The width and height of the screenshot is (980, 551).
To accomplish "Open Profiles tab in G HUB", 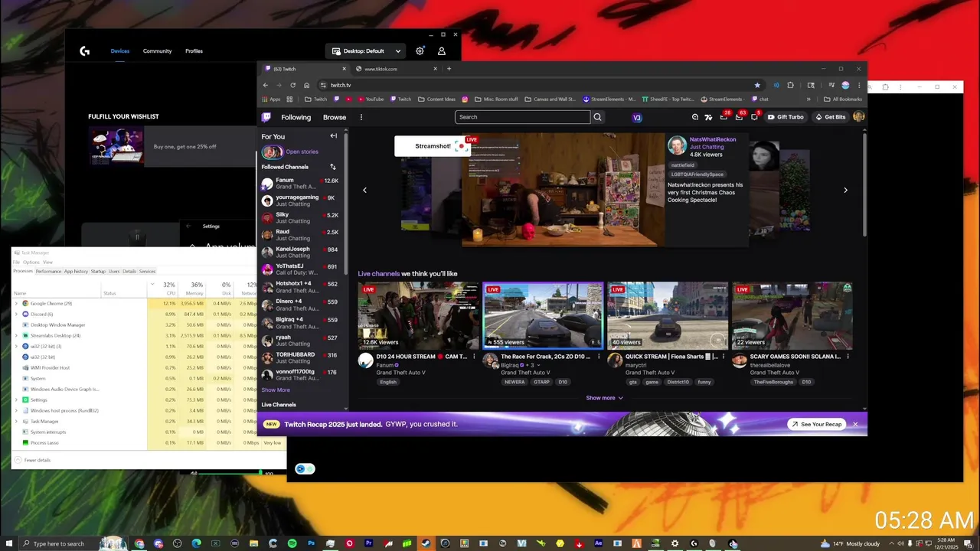I will [194, 51].
